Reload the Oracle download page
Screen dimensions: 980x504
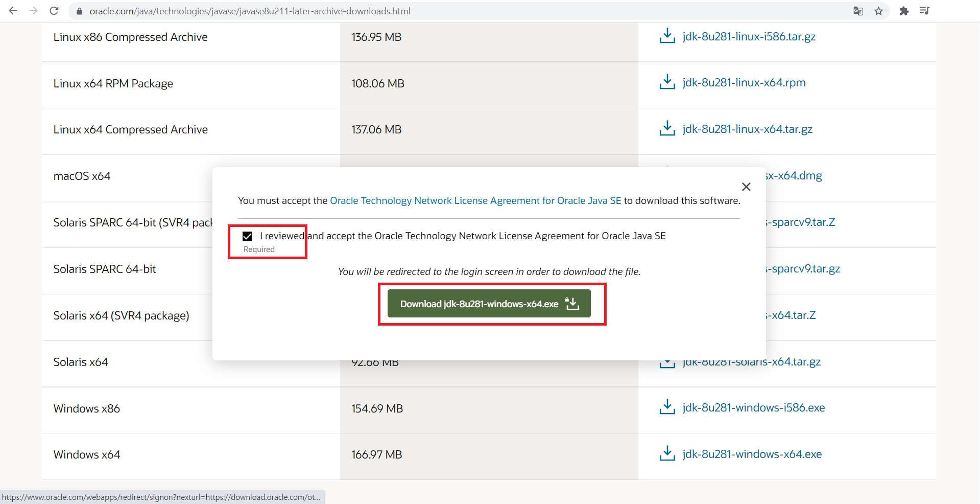54,11
